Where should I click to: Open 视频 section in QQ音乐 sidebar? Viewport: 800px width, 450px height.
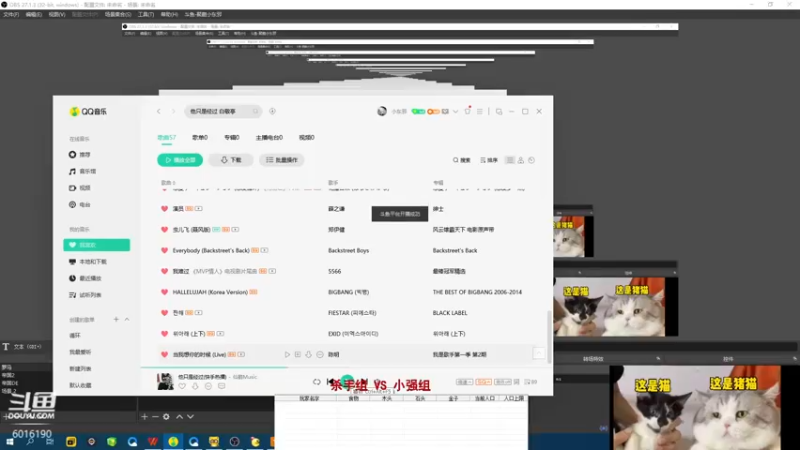(x=80, y=188)
